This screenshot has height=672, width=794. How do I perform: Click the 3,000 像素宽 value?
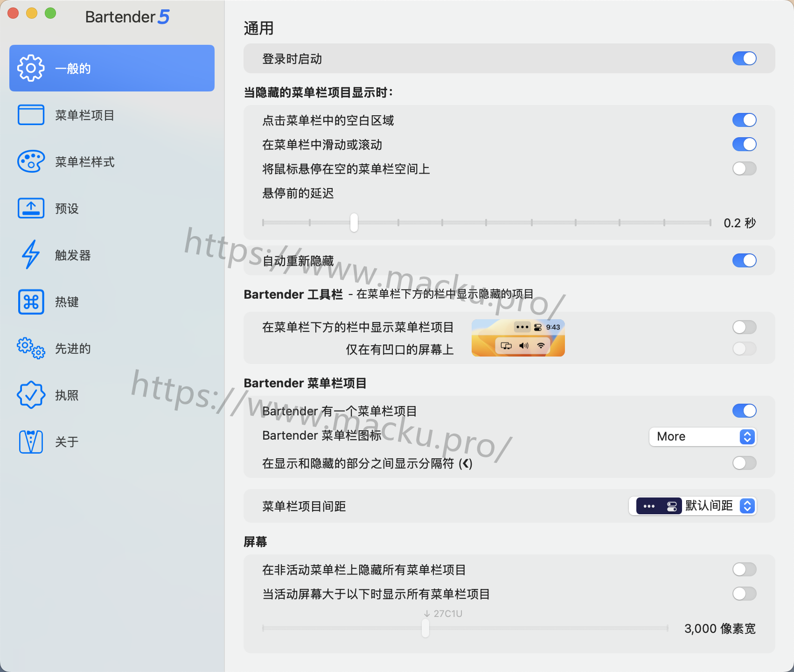tap(720, 629)
